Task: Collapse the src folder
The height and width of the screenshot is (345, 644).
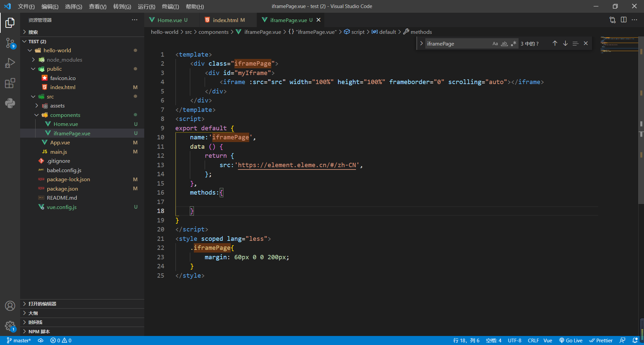Action: (x=82, y=96)
